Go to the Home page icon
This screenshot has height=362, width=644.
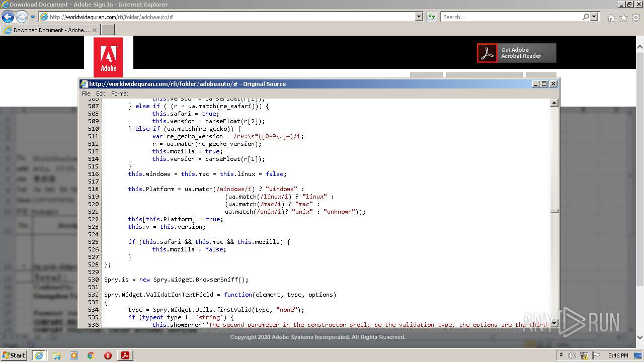click(x=611, y=18)
